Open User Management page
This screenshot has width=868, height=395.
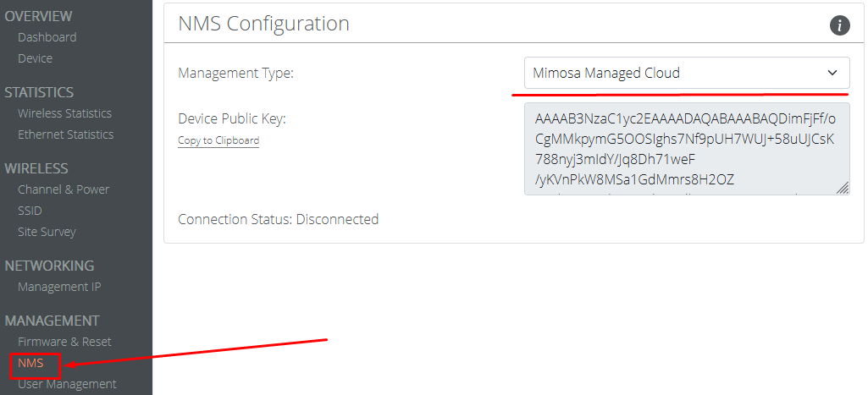click(67, 383)
